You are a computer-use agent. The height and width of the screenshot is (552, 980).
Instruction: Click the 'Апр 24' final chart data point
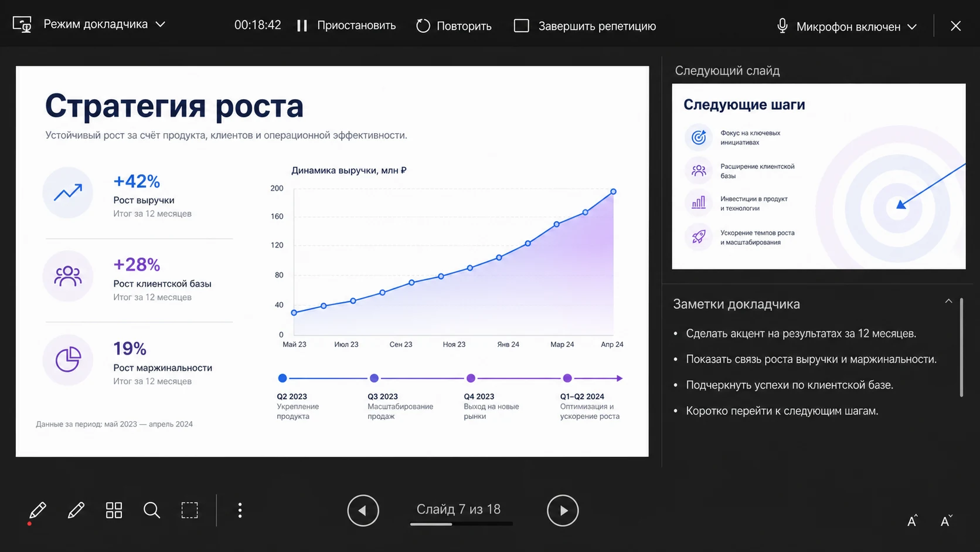pyautogui.click(x=613, y=192)
